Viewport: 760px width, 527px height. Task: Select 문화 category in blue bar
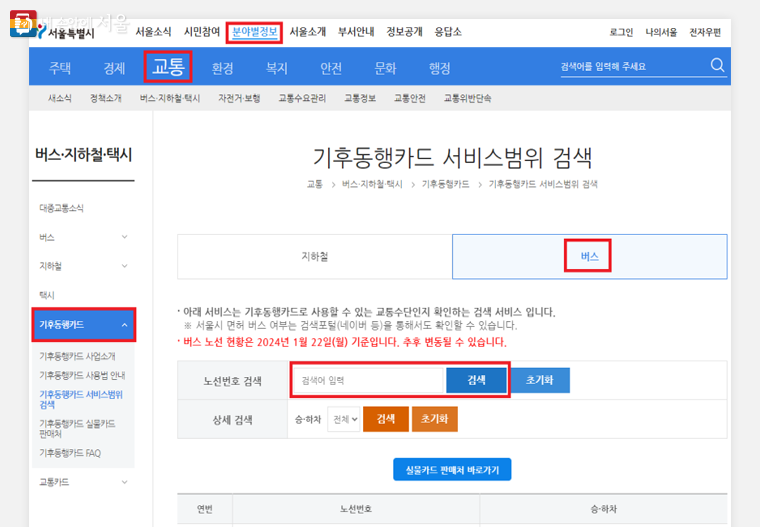click(x=385, y=67)
